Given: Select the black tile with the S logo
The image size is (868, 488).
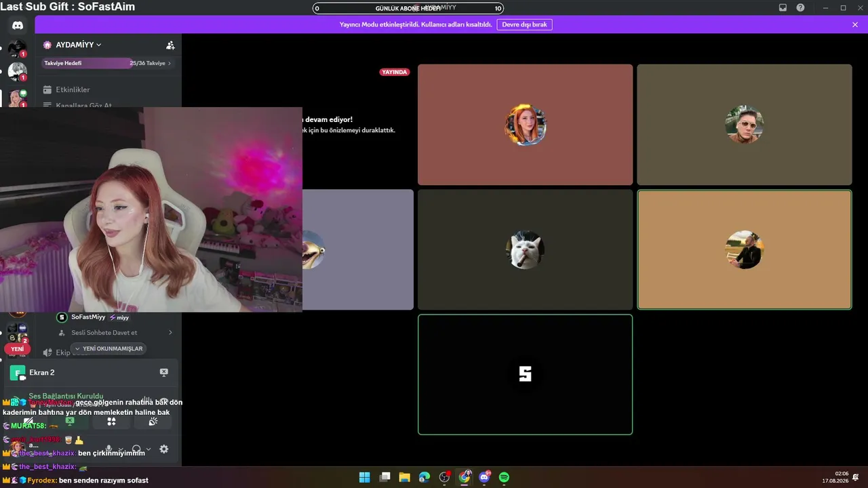Looking at the screenshot, I should coord(525,374).
